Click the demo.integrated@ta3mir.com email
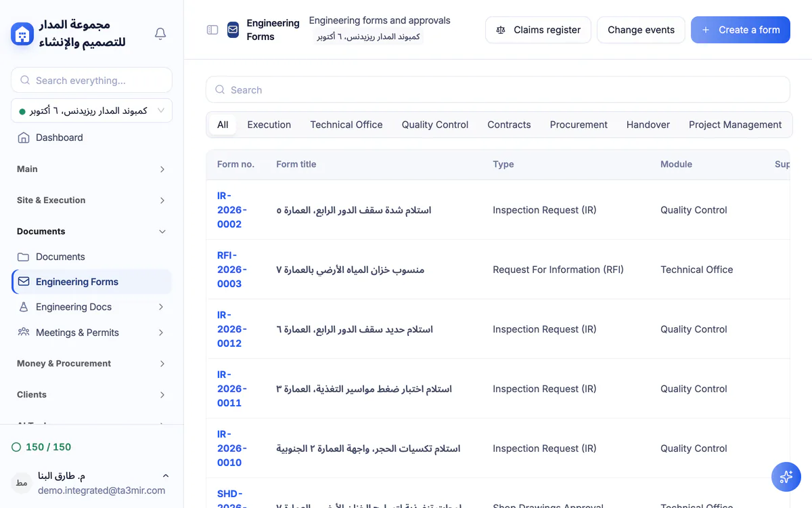 pyautogui.click(x=101, y=490)
